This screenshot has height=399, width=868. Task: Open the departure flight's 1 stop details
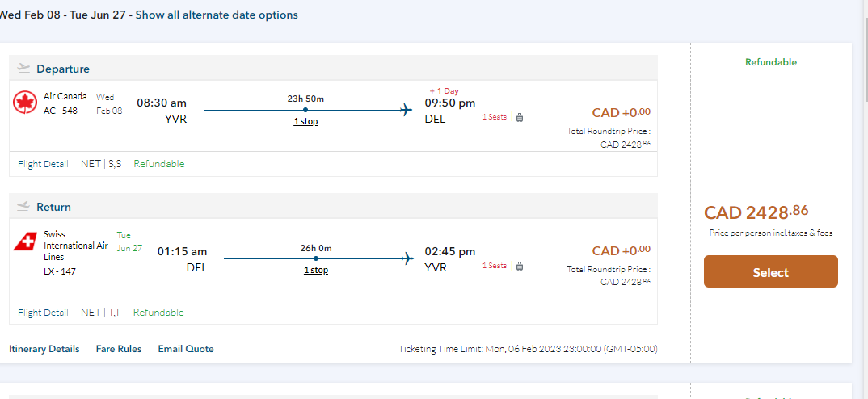click(305, 121)
